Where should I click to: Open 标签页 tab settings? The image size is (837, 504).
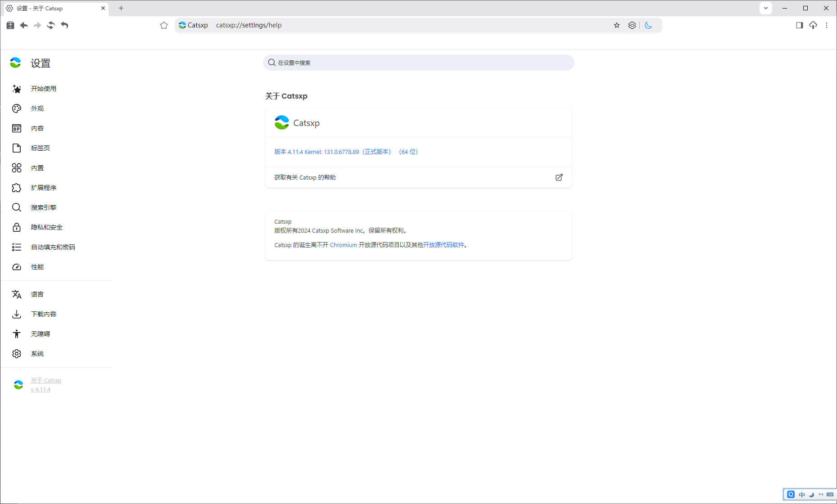click(41, 148)
